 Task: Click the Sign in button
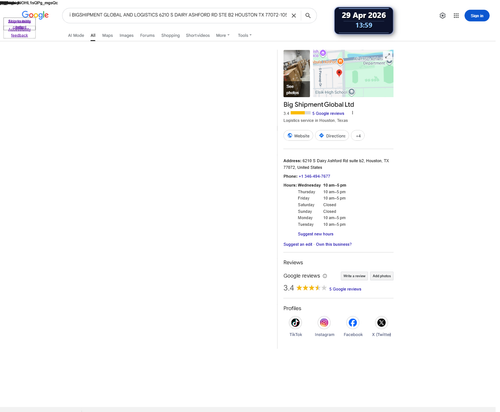coord(477,16)
